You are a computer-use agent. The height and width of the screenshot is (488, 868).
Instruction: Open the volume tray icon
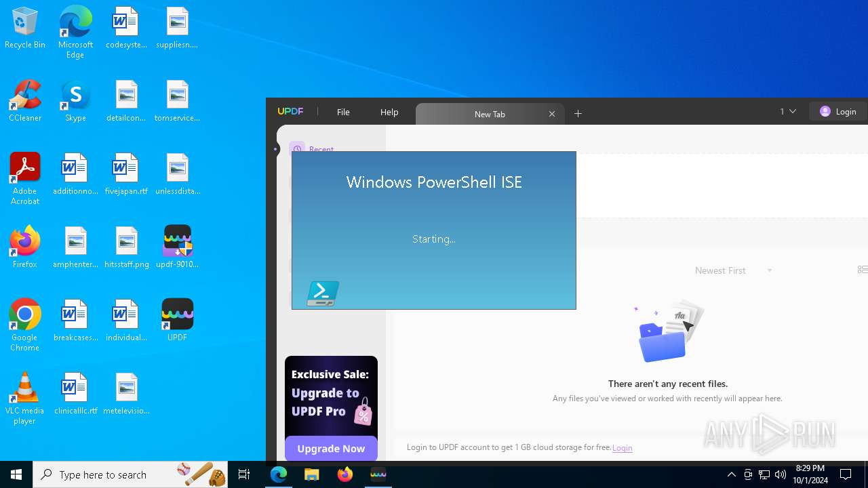pyautogui.click(x=781, y=474)
